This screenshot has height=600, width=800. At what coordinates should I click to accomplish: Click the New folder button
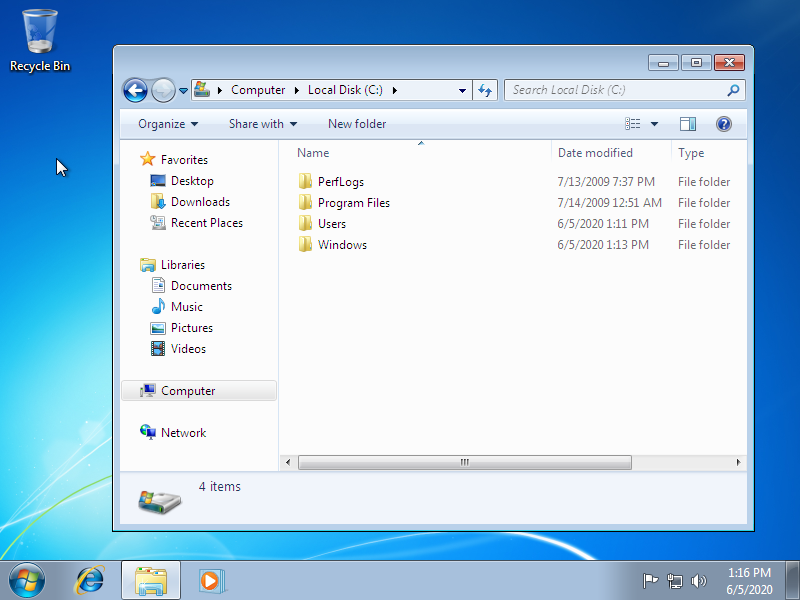pos(357,124)
